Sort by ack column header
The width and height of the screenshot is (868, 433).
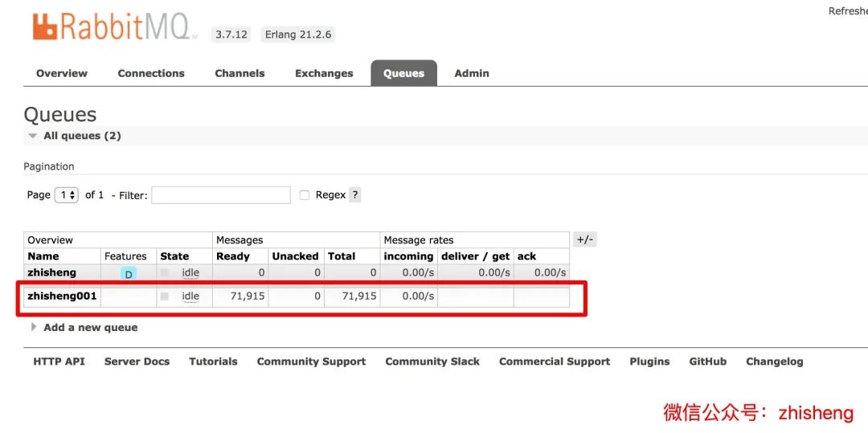tap(526, 256)
